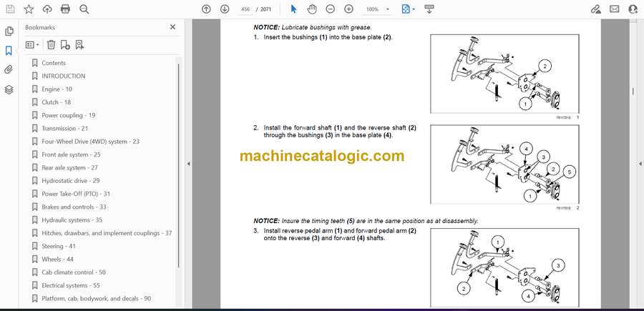Click the document vertical scrollbar thumb

pos(633,92)
